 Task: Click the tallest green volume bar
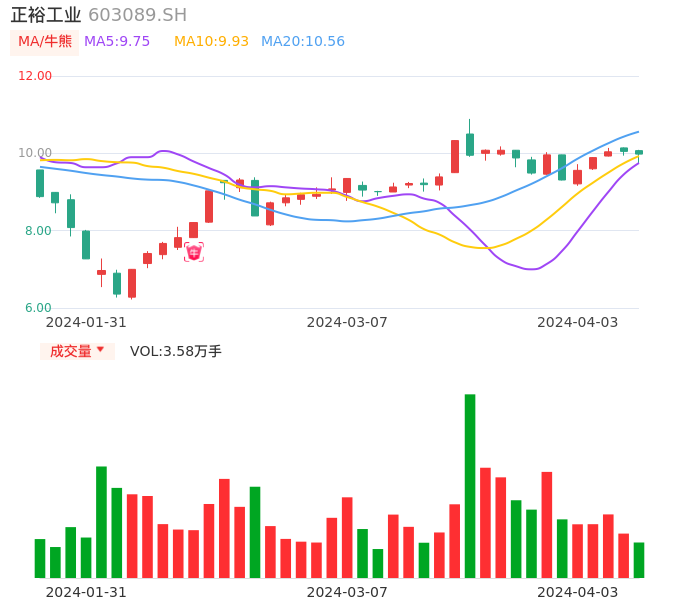click(470, 486)
